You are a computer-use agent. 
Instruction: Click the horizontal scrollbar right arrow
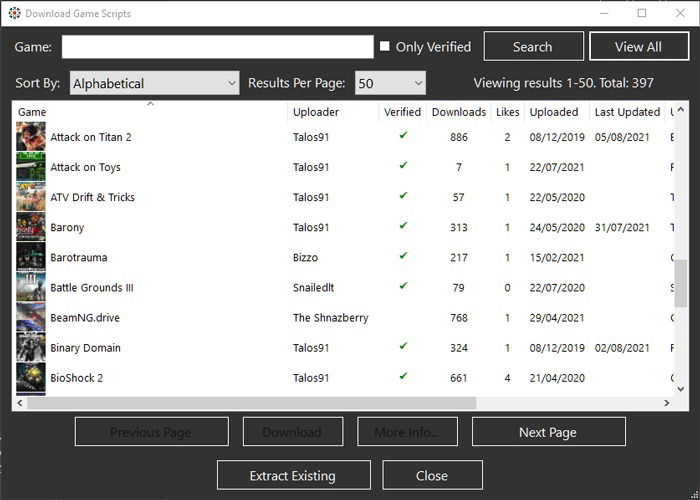pyautogui.click(x=667, y=403)
